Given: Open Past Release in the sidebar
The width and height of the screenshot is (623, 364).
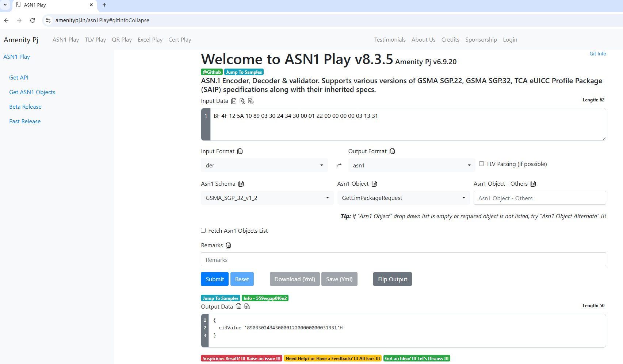Looking at the screenshot, I should 25,121.
